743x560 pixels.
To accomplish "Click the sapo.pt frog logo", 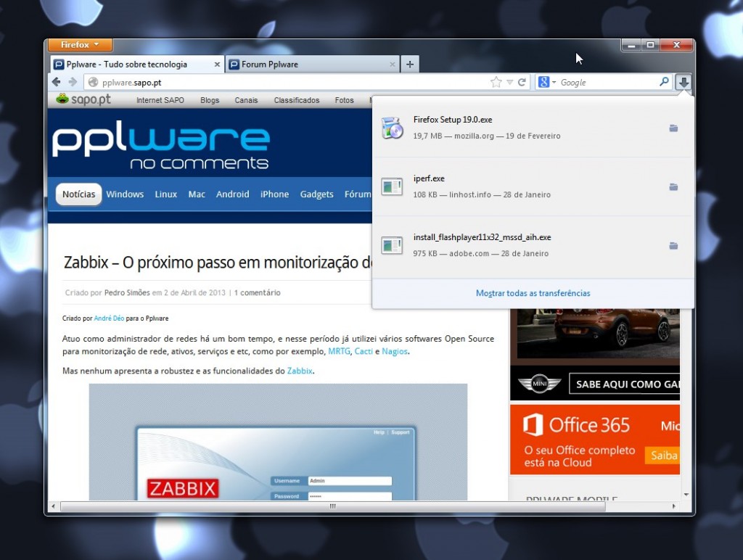I will (x=62, y=99).
